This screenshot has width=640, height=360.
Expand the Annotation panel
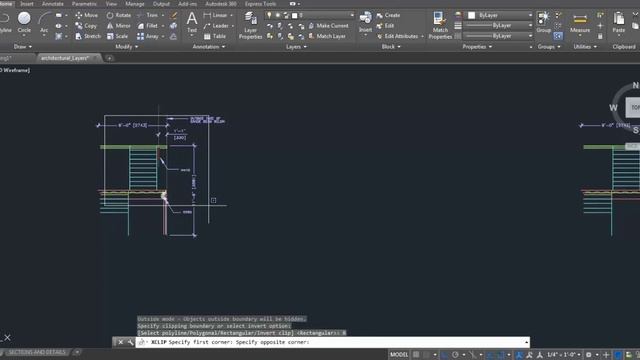point(209,47)
